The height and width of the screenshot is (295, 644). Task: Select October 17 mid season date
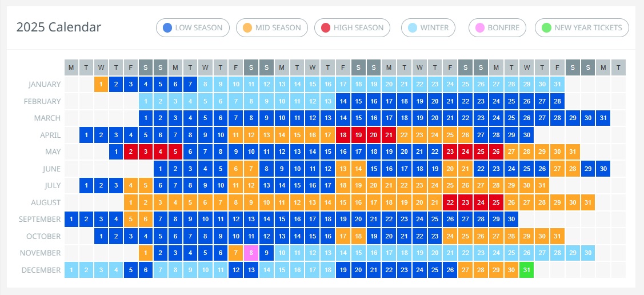[343, 236]
